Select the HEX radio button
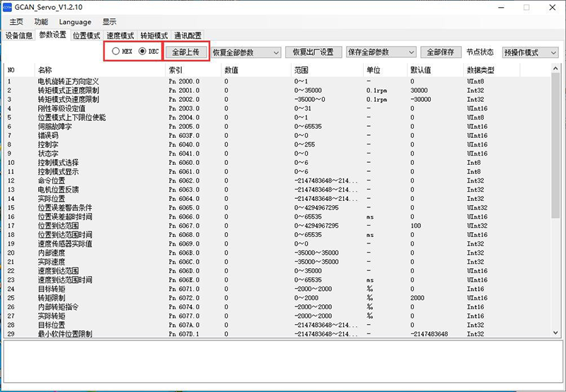This screenshot has height=392, width=566. pyautogui.click(x=116, y=52)
